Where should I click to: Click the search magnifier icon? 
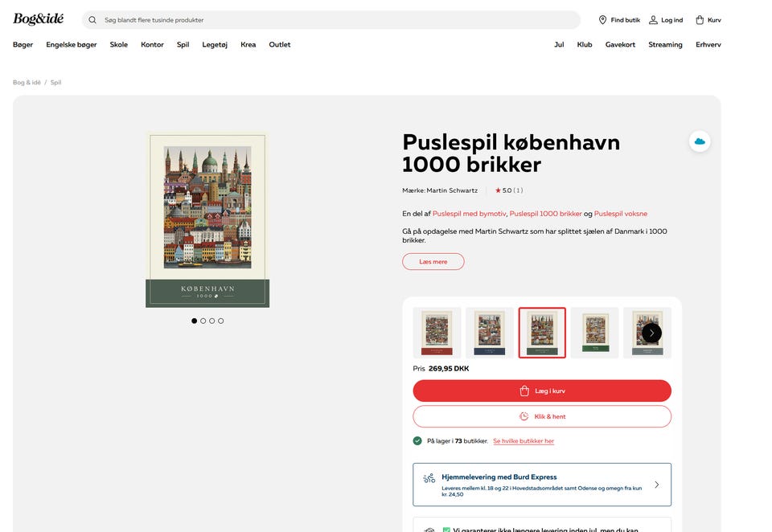click(92, 19)
